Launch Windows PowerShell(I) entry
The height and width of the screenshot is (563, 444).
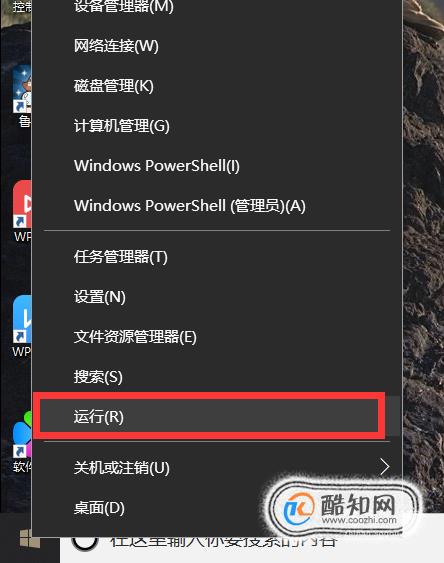217,166
